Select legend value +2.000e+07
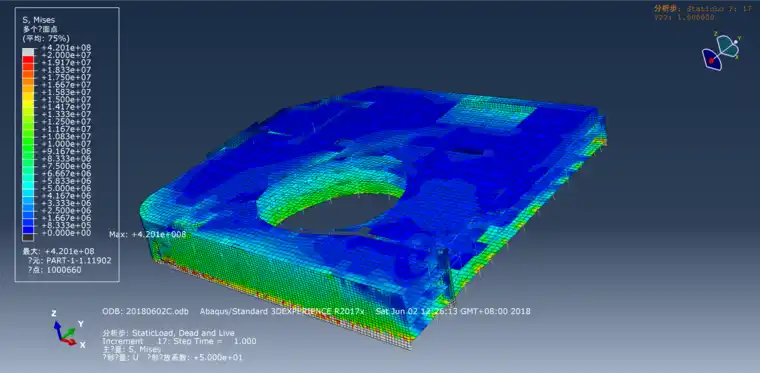760x373 pixels. tap(66, 55)
